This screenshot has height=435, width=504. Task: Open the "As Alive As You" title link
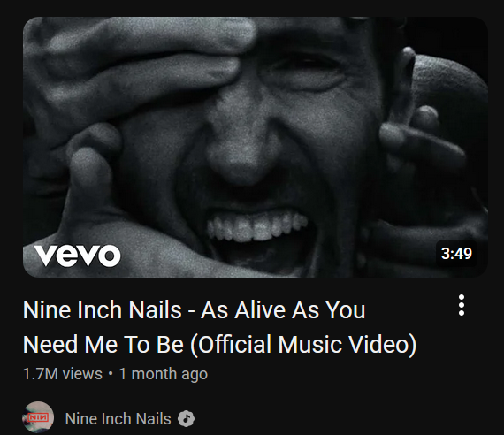coord(283,310)
